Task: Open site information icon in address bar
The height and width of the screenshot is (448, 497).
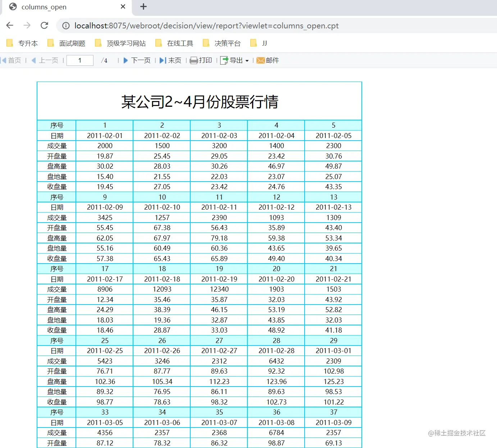Action: tap(66, 26)
